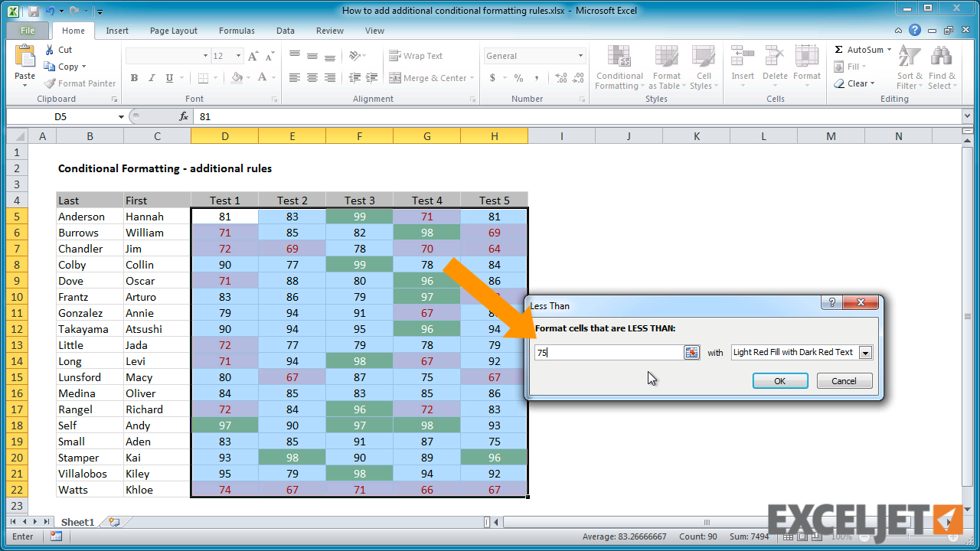
Task: Switch to the Review tab
Action: coord(330,31)
